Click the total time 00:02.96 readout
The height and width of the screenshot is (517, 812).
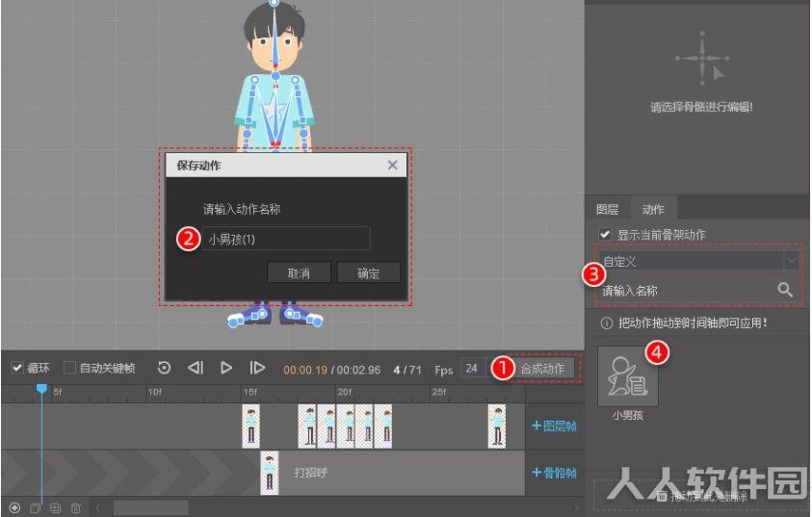(x=358, y=370)
